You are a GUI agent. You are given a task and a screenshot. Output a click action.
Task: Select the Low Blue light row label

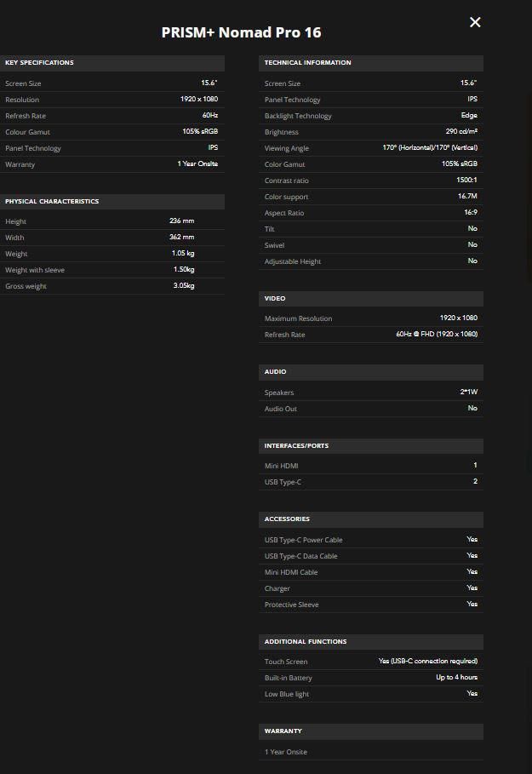[x=286, y=694]
